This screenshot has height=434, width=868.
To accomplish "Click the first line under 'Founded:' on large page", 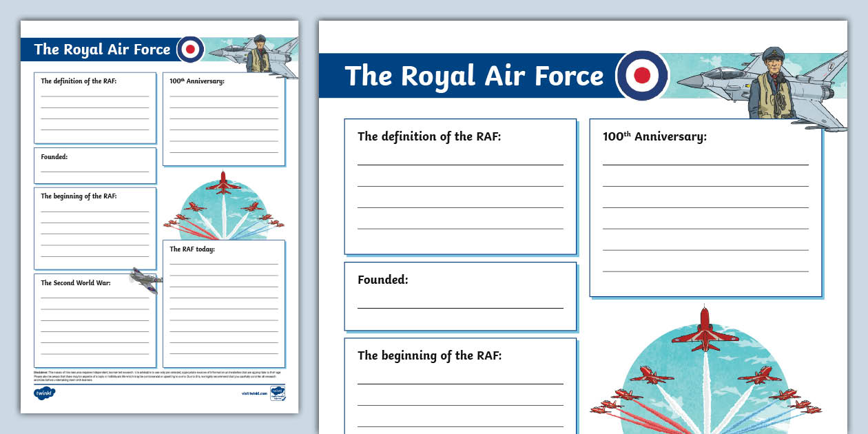I will [x=460, y=307].
